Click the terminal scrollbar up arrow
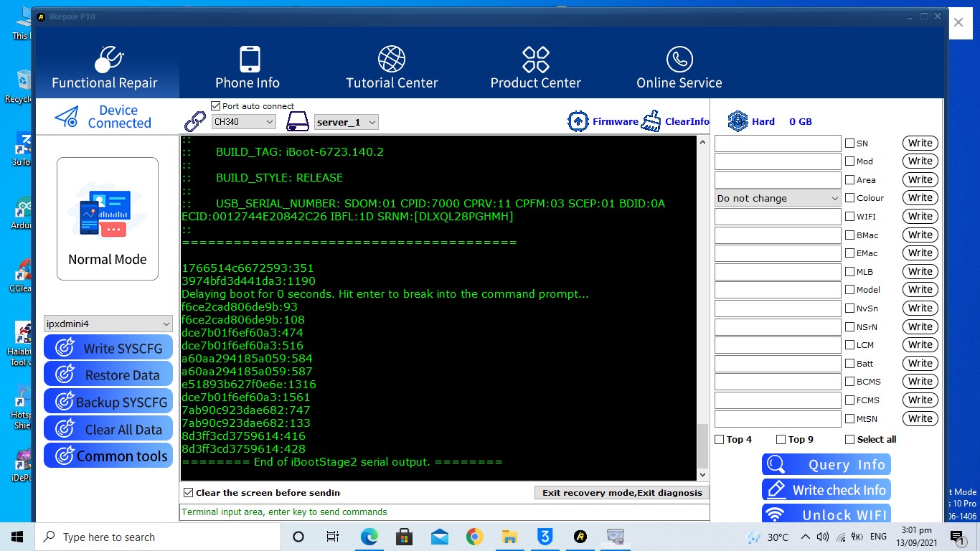Viewport: 980px width, 551px height. point(702,141)
